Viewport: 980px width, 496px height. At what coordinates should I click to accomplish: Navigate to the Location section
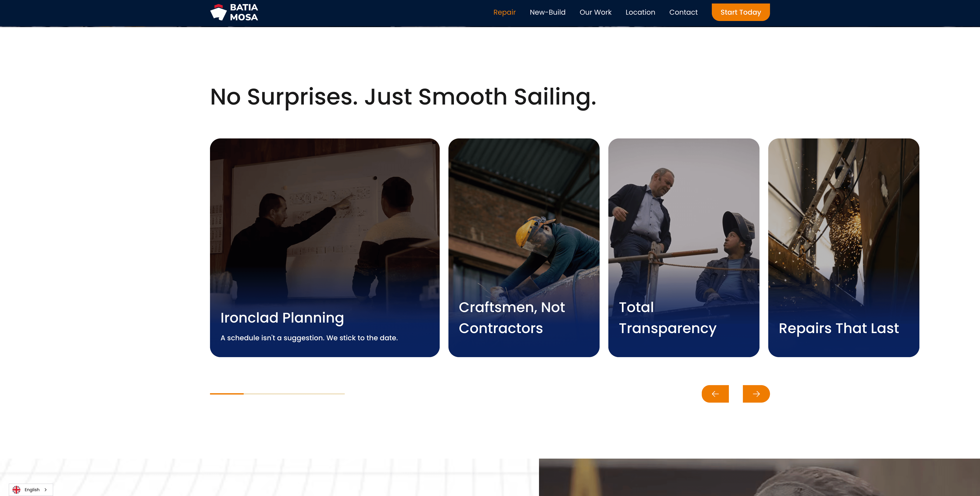640,12
